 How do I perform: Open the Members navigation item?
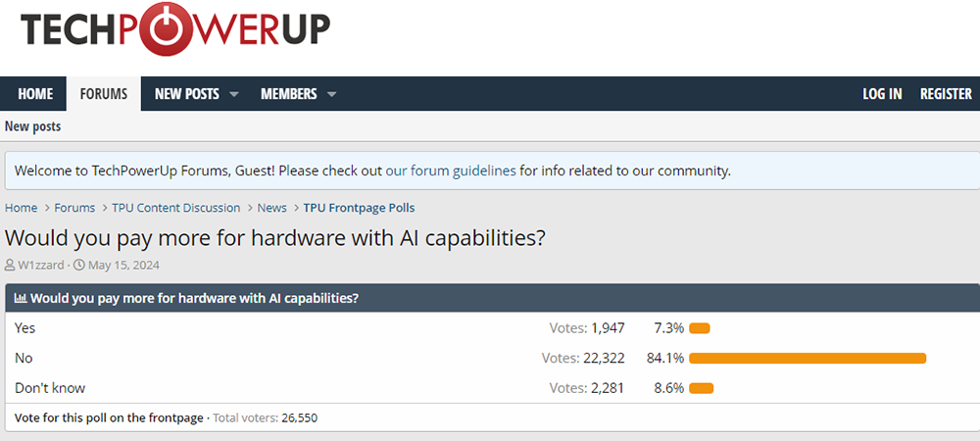(x=288, y=94)
